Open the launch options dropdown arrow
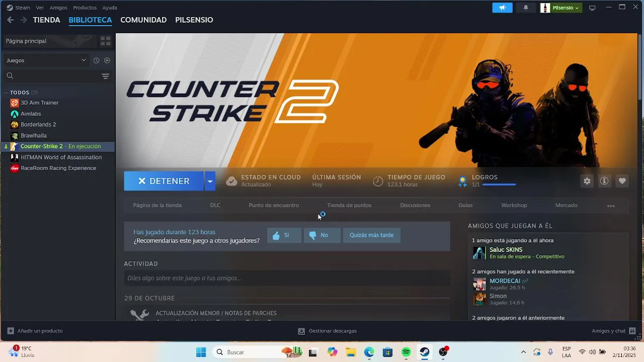This screenshot has width=644, height=362. point(210,181)
